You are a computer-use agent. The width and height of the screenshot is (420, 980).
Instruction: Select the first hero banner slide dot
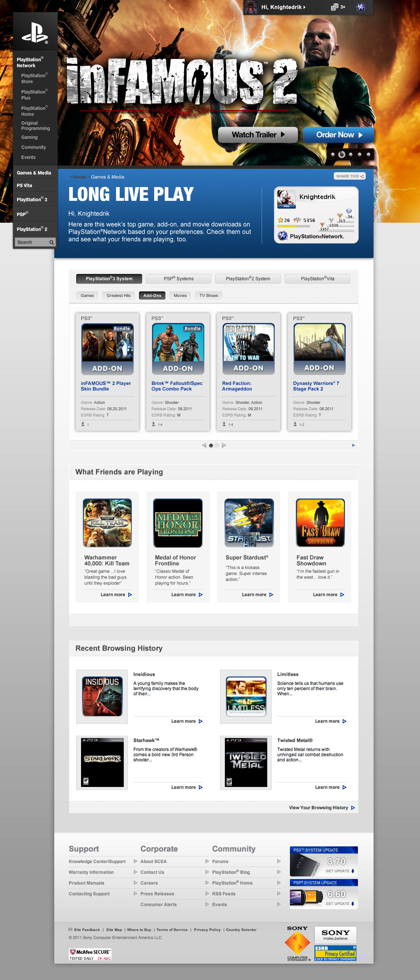[x=332, y=154]
